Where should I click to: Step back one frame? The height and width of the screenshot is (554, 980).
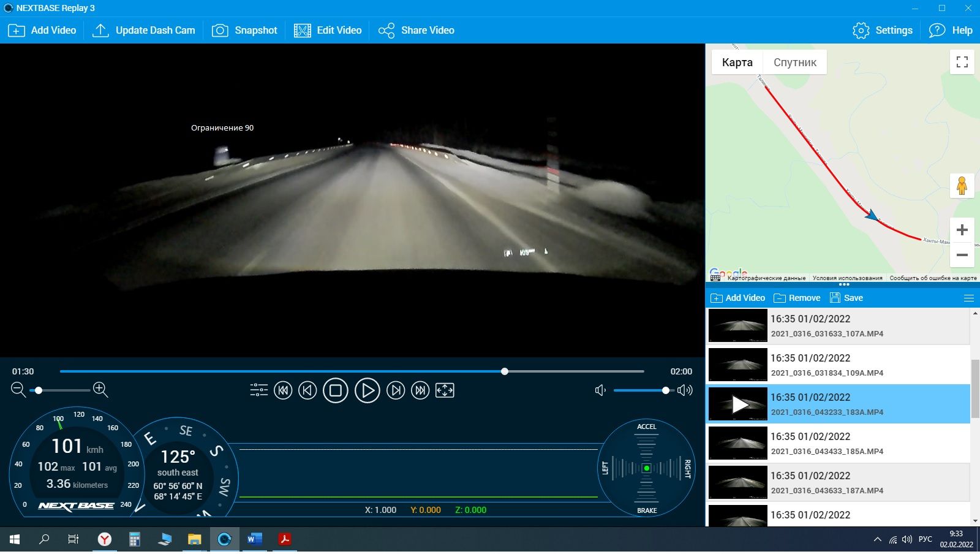click(307, 390)
